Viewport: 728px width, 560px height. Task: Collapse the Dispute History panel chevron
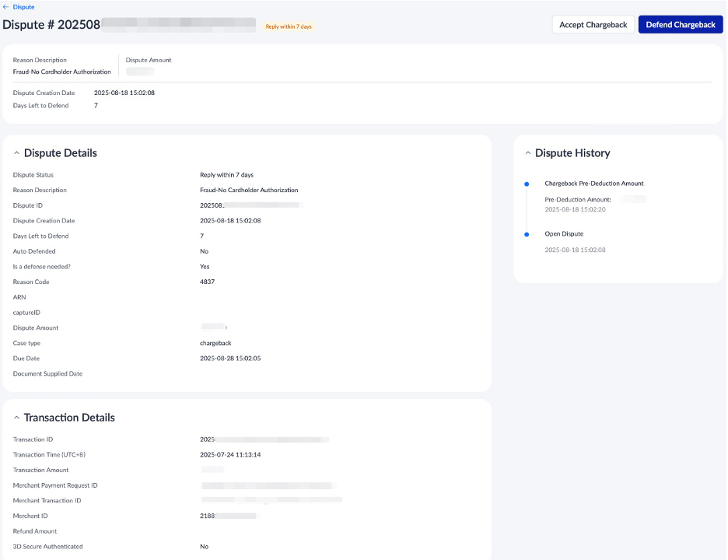527,153
